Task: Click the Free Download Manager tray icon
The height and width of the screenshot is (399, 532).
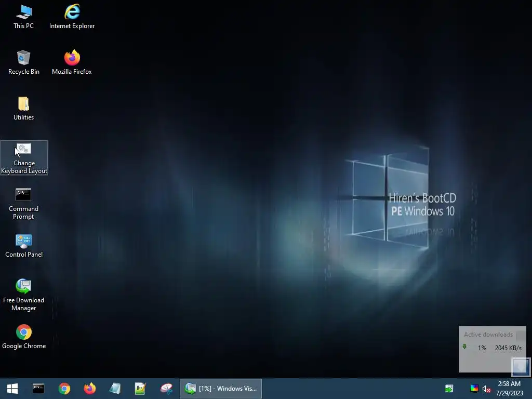Action: coord(449,389)
